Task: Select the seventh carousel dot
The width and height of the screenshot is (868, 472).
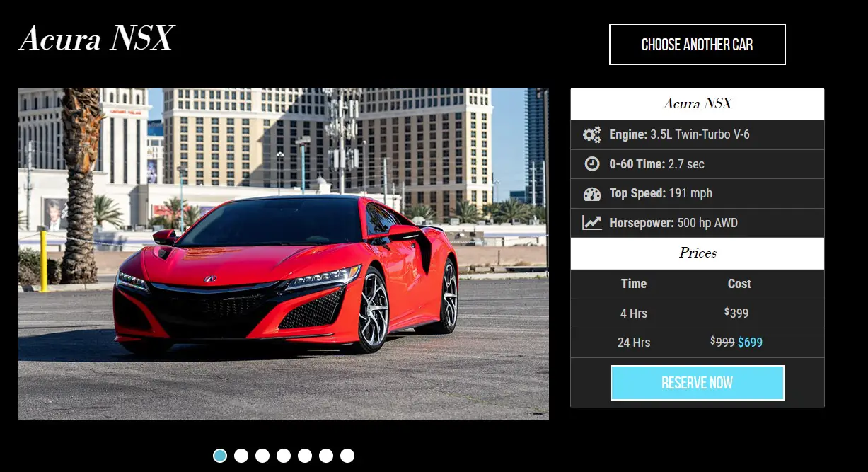Action: pyautogui.click(x=347, y=456)
